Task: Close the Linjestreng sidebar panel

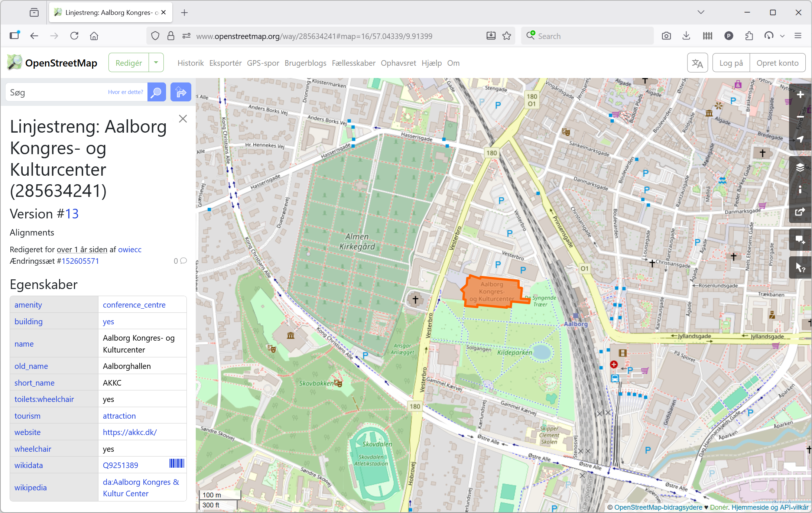Action: click(x=183, y=119)
